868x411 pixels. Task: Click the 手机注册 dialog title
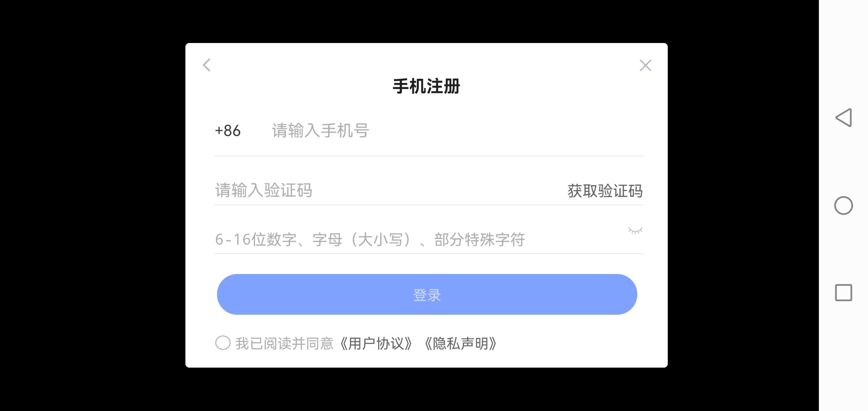coord(426,86)
